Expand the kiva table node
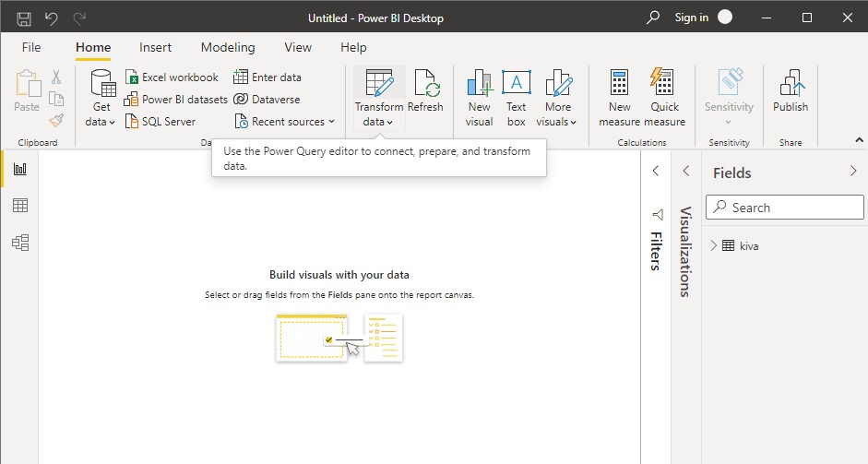Image resolution: width=868 pixels, height=464 pixels. (714, 246)
